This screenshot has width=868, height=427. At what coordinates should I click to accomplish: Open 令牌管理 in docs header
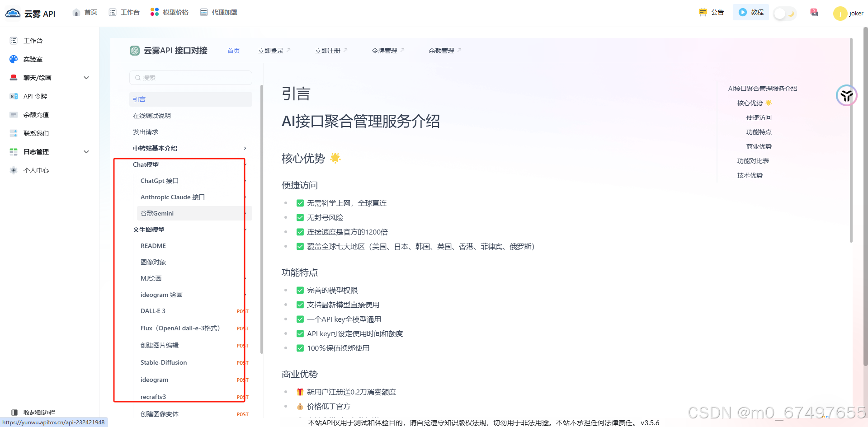388,51
